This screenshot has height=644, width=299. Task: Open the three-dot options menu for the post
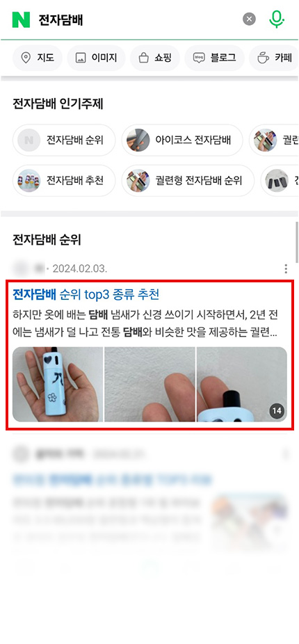pyautogui.click(x=286, y=269)
